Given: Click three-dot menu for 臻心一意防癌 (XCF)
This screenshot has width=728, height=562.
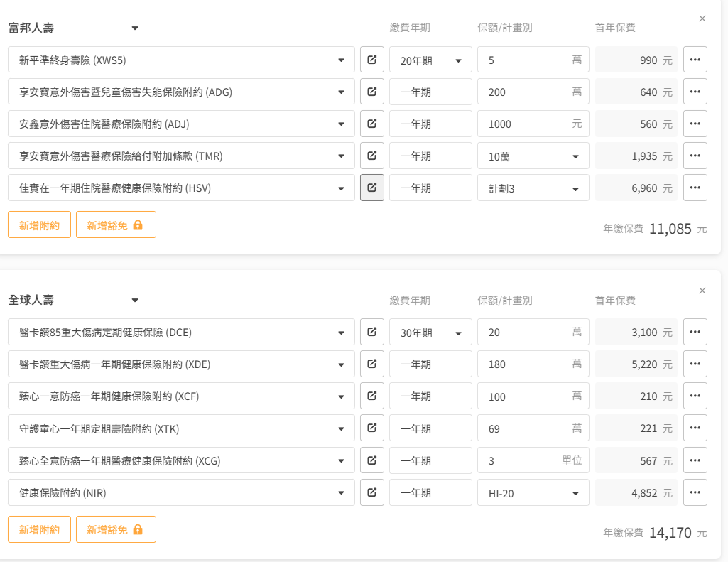Looking at the screenshot, I should (x=695, y=396).
